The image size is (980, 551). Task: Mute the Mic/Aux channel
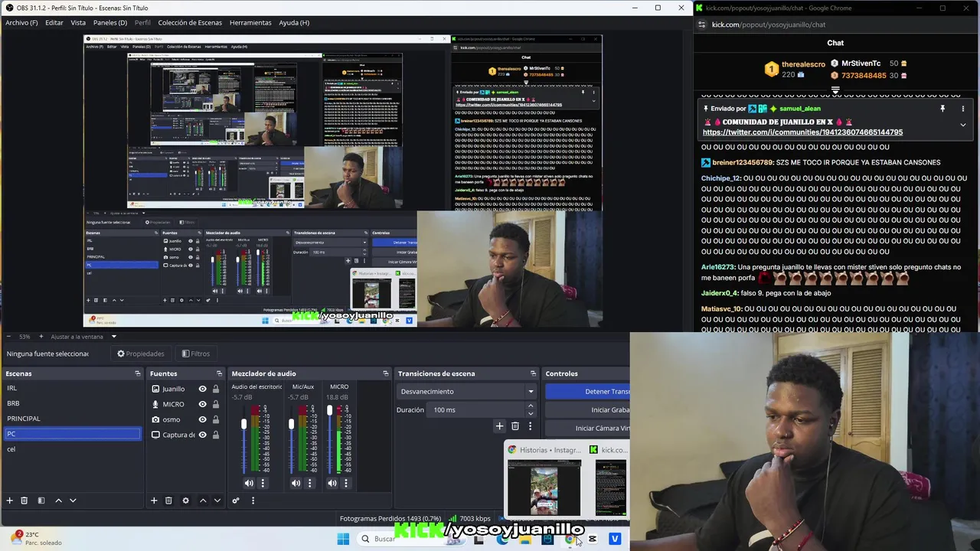tap(296, 483)
